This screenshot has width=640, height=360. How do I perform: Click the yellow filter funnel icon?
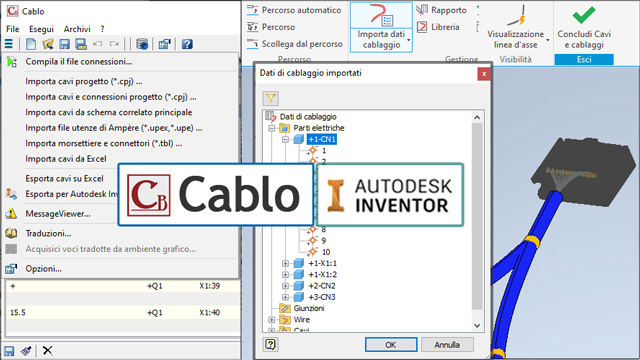pyautogui.click(x=271, y=98)
